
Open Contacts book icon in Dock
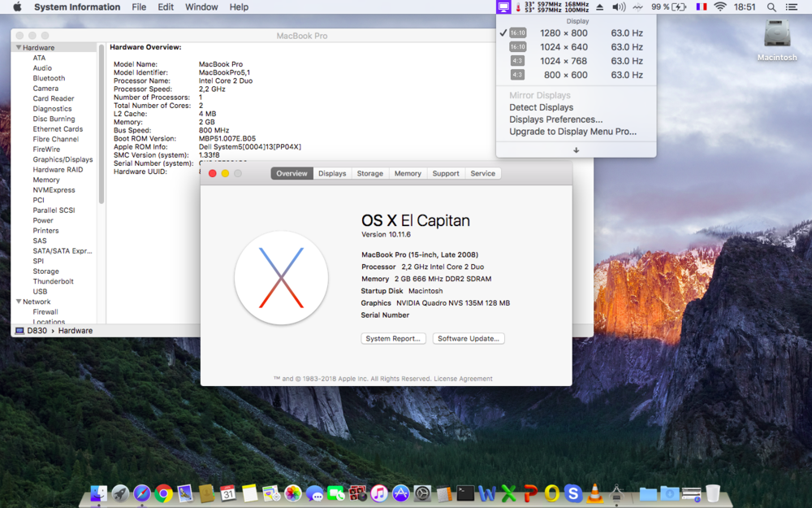click(x=206, y=493)
